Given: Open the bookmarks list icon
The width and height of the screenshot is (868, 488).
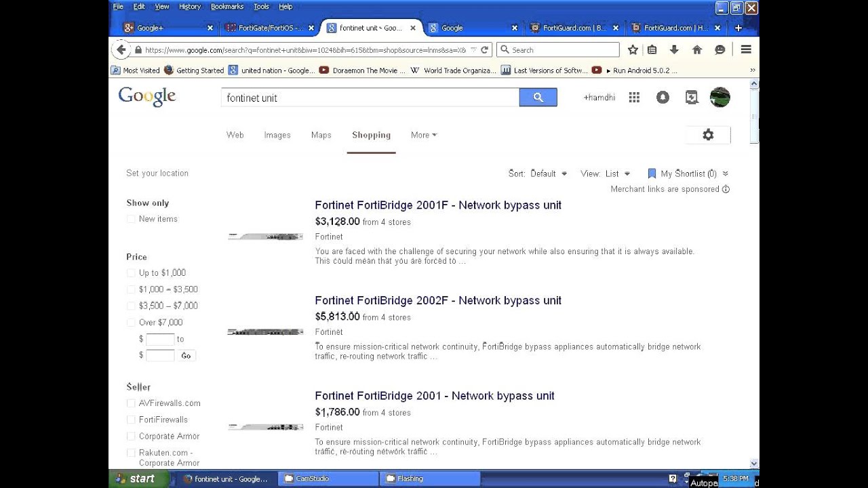Looking at the screenshot, I should 652,49.
